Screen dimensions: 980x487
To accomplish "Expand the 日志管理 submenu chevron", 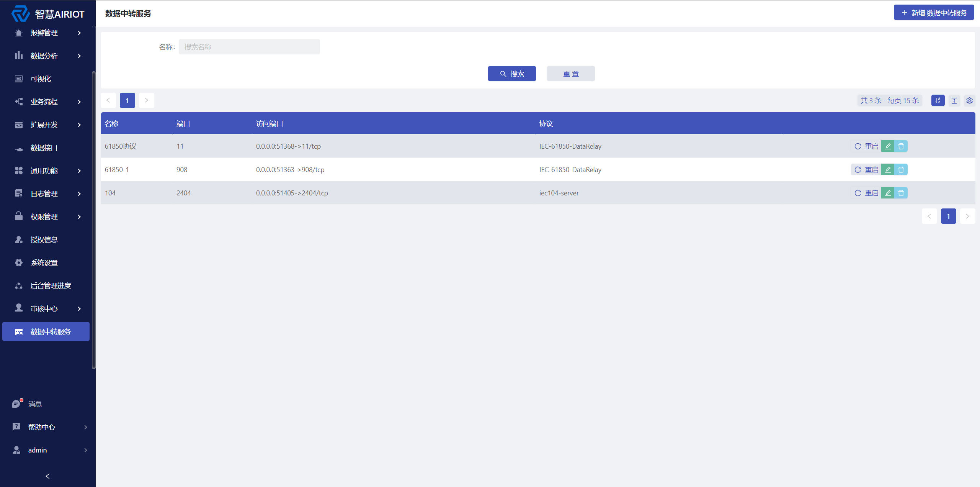I will click(79, 194).
